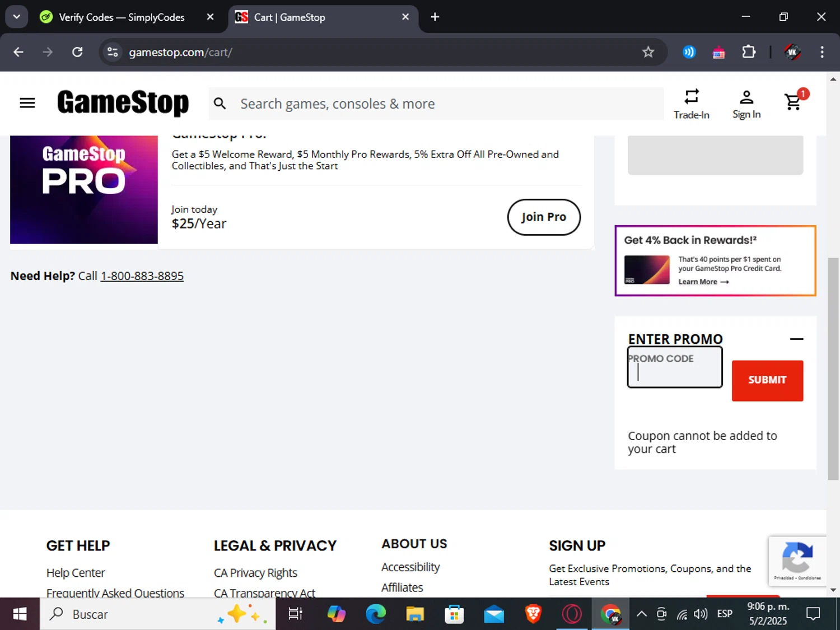Click the GameStop logo
The width and height of the screenshot is (840, 630).
[x=123, y=103]
